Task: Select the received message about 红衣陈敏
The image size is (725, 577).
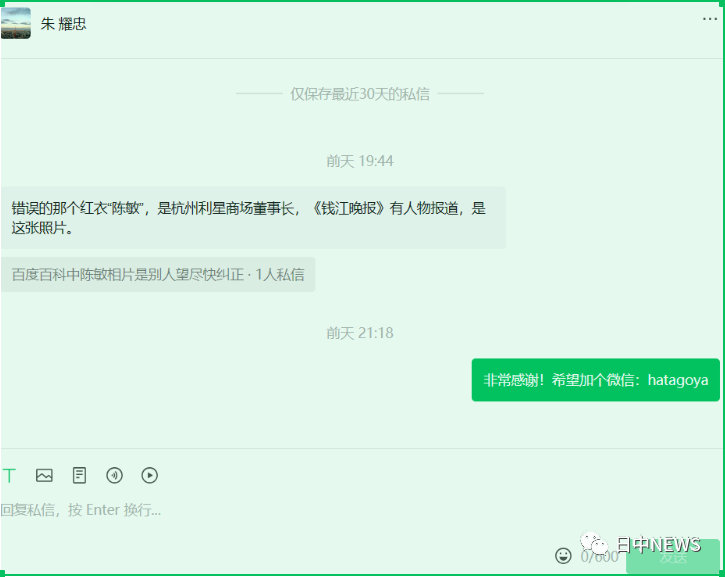Action: [x=253, y=218]
